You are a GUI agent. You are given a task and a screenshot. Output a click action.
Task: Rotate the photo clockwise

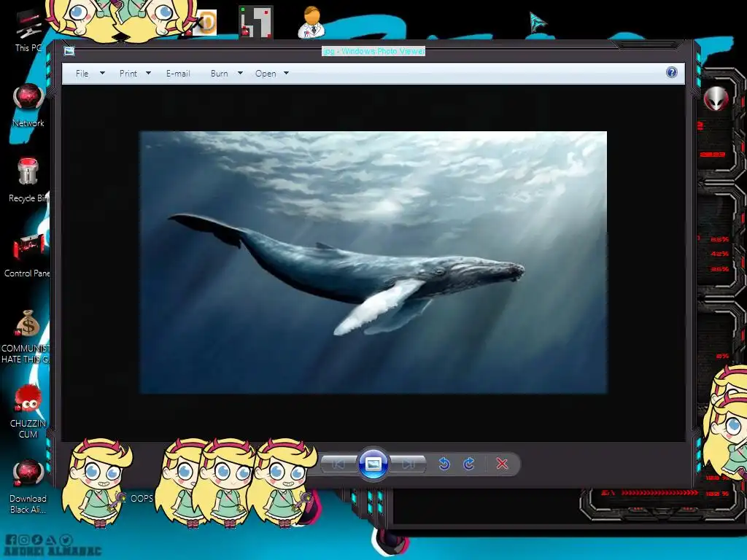469,464
